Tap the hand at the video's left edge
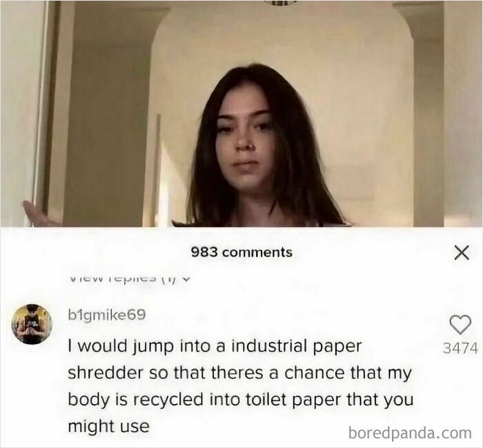This screenshot has height=448, width=483. tap(39, 214)
